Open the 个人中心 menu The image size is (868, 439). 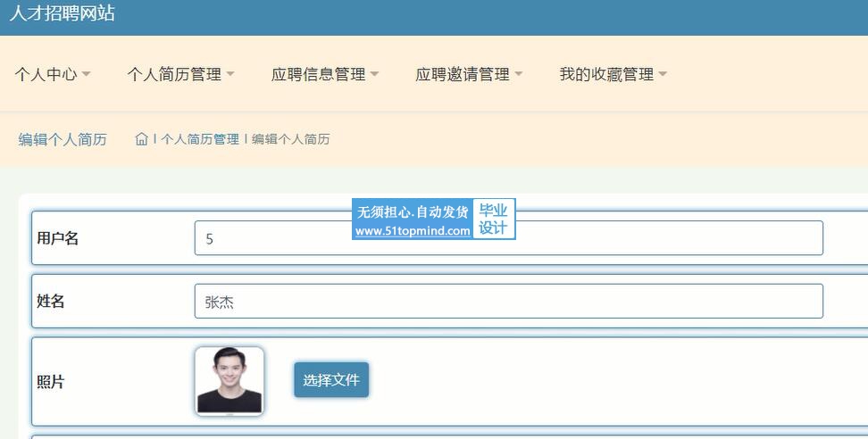[52, 73]
